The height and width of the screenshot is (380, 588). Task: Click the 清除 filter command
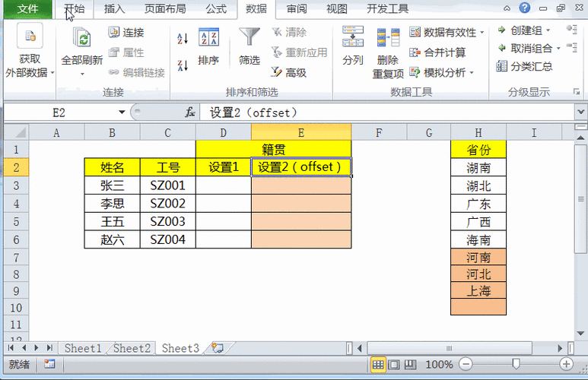click(289, 32)
